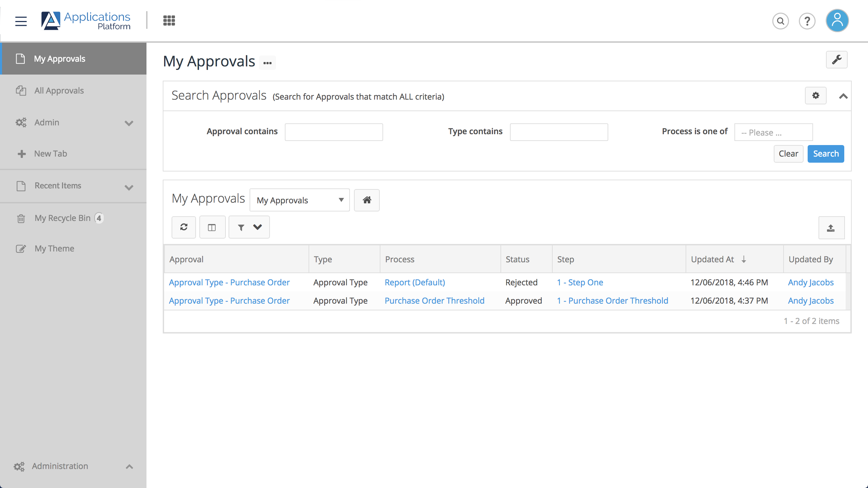
Task: Go to All Approvals in sidebar
Action: [59, 90]
